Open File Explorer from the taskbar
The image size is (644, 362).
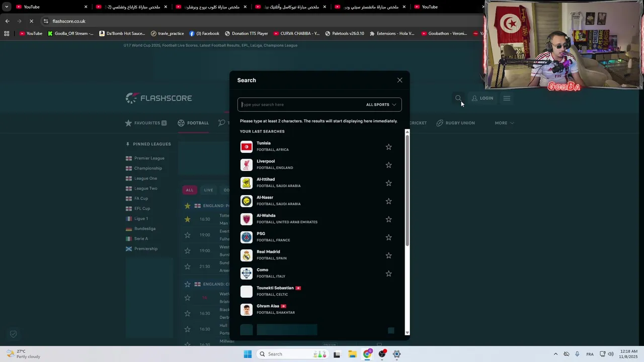(352, 354)
